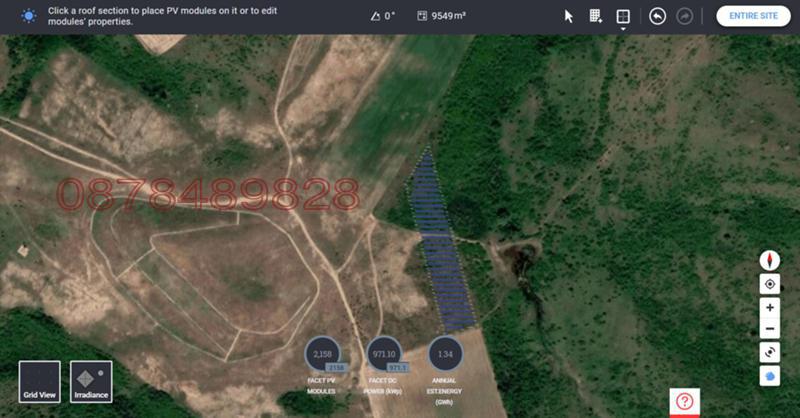This screenshot has height=418, width=800.
Task: Toggle the Irradiance overlay
Action: [91, 382]
